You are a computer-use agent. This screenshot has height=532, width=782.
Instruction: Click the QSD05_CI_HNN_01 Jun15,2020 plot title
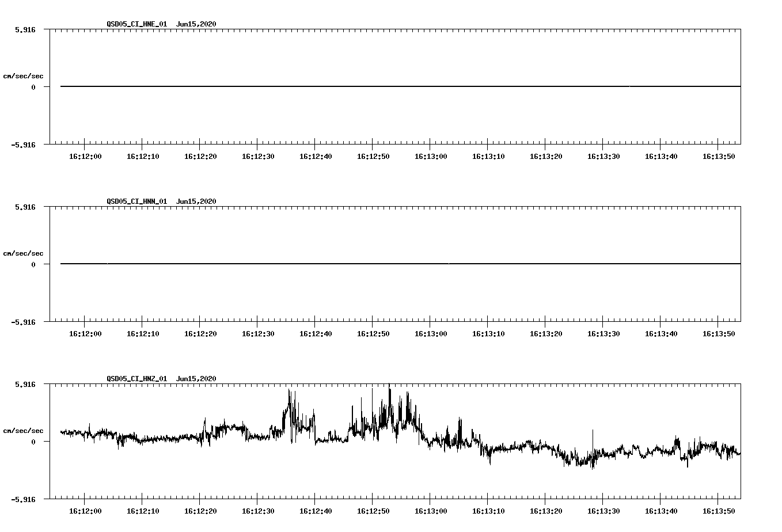(162, 202)
